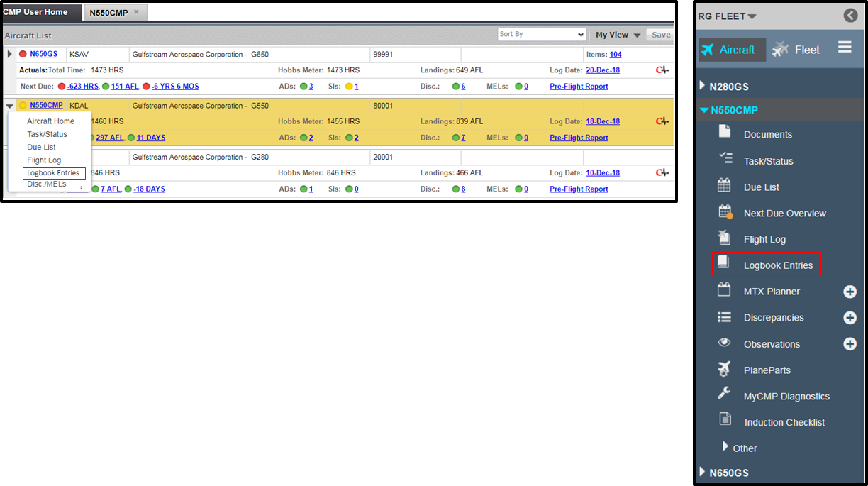Switch to the Fleet tab
The height and width of the screenshot is (486, 868).
[796, 49]
